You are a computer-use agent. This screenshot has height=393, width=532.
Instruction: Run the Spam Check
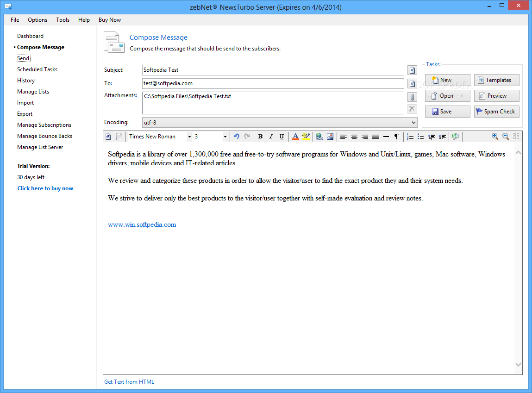tap(497, 112)
